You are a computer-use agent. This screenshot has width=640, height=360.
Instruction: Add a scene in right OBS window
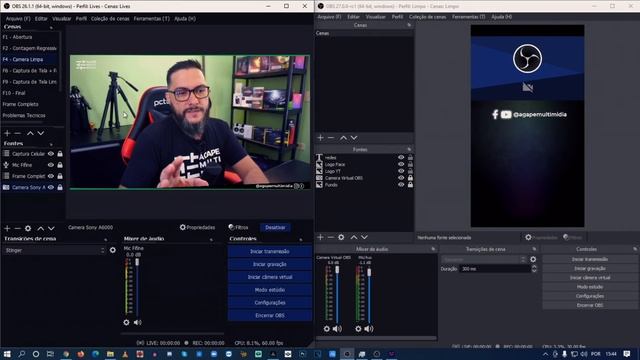point(320,138)
